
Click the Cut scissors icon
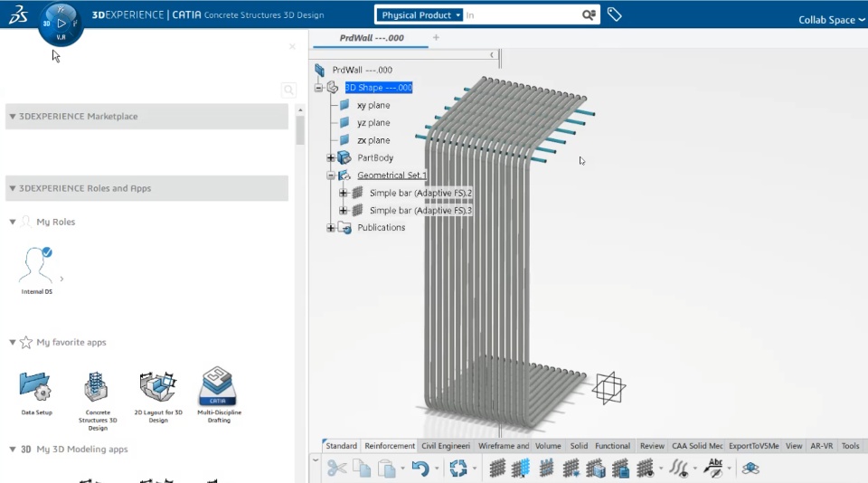(x=336, y=468)
